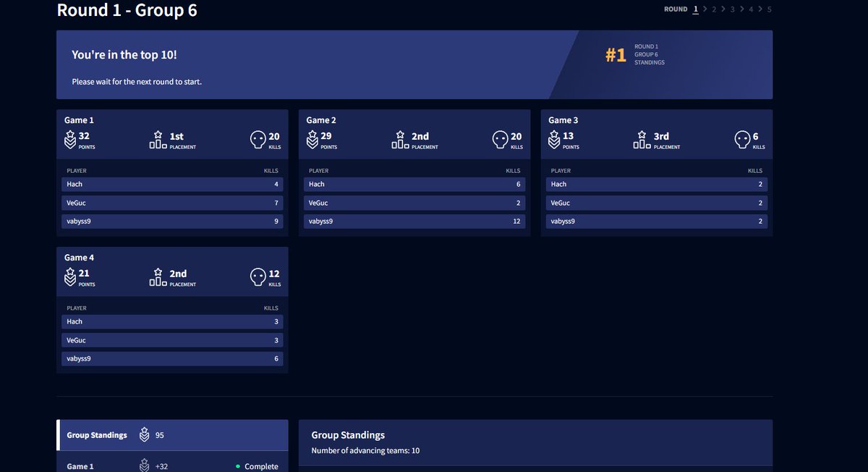Select round 1 in the round pager

click(696, 9)
